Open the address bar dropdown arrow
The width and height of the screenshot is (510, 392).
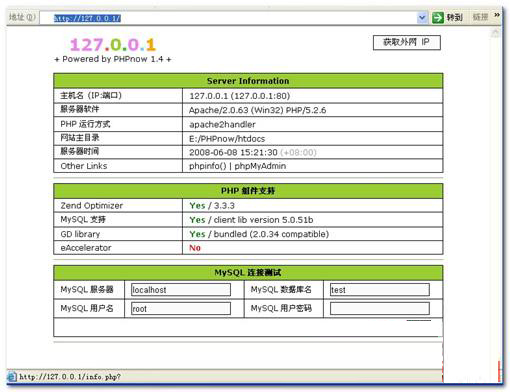point(422,17)
